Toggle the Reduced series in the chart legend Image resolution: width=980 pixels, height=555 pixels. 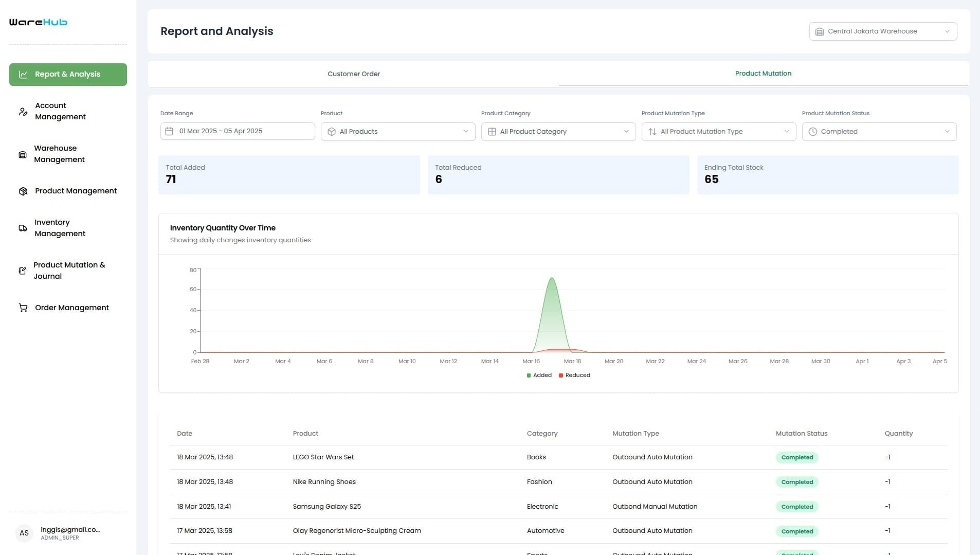pos(575,375)
